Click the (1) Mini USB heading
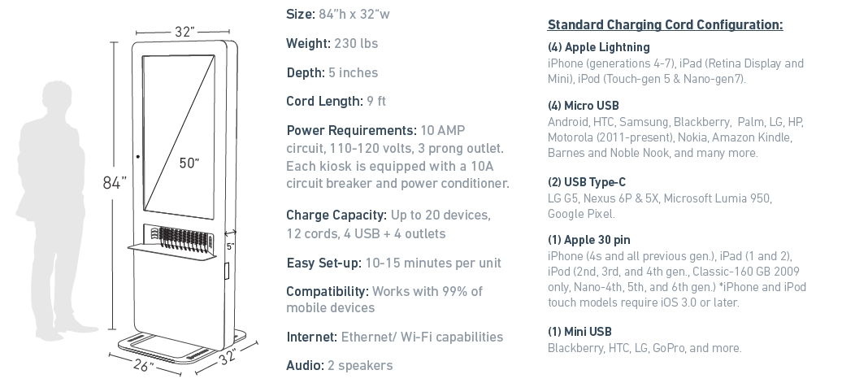This screenshot has height=383, width=868. [579, 332]
